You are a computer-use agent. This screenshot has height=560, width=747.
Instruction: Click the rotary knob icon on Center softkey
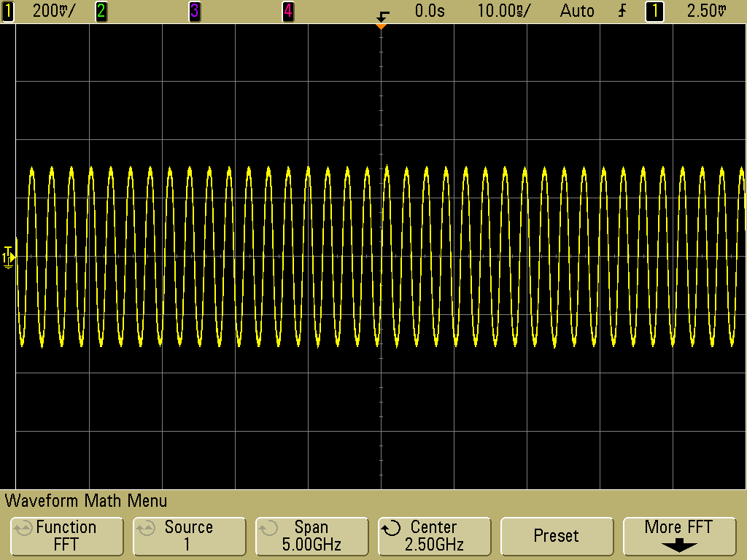[x=392, y=528]
